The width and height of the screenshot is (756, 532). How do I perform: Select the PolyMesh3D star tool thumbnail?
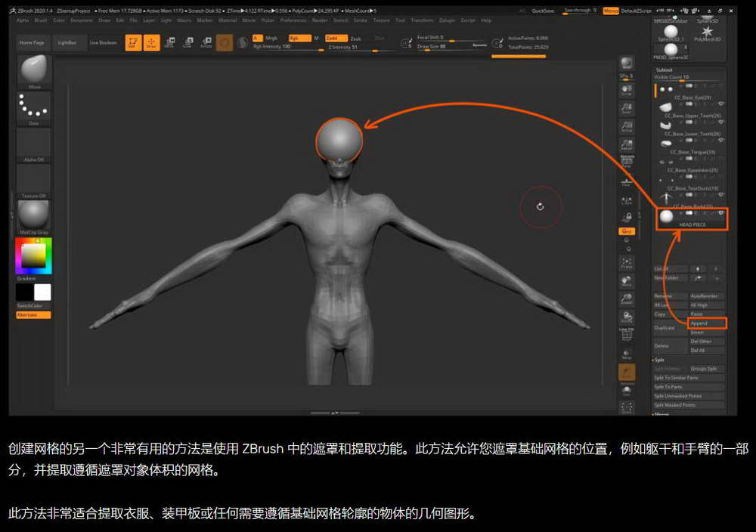click(x=707, y=32)
